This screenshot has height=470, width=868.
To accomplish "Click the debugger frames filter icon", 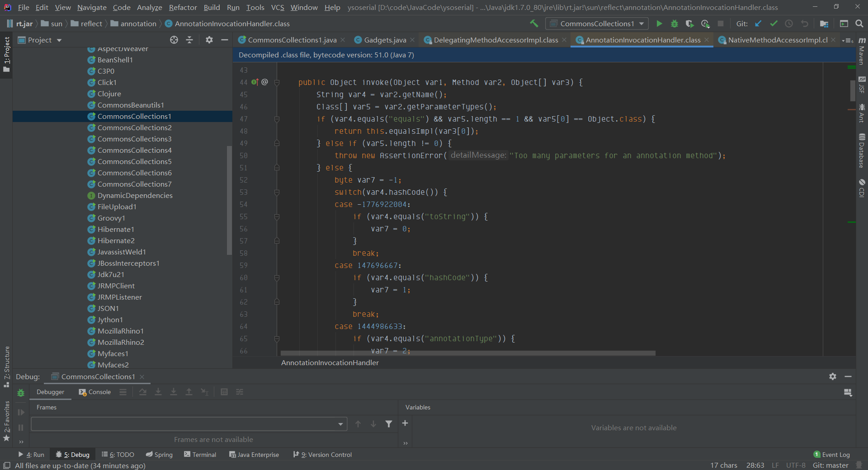I will point(388,424).
